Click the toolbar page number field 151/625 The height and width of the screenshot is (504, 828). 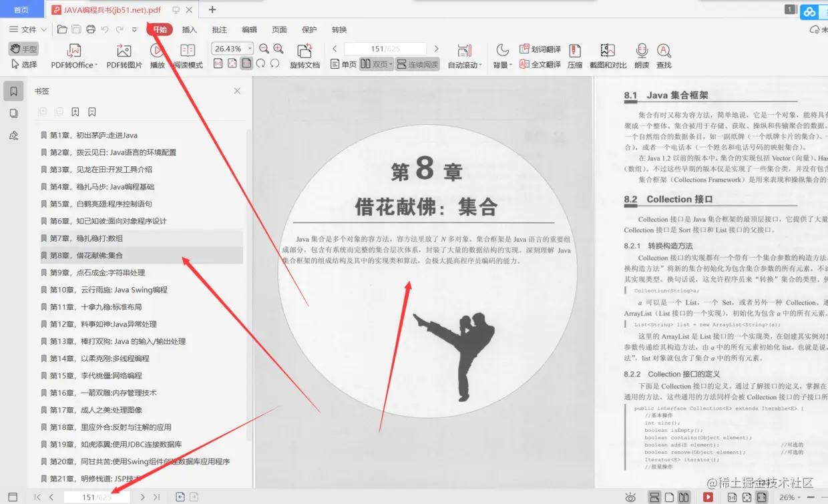pyautogui.click(x=385, y=49)
